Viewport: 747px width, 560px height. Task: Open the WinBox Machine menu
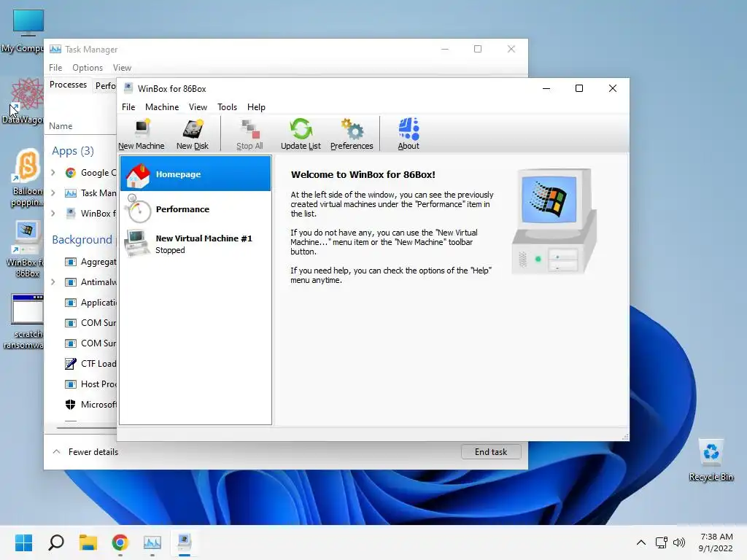coord(162,107)
